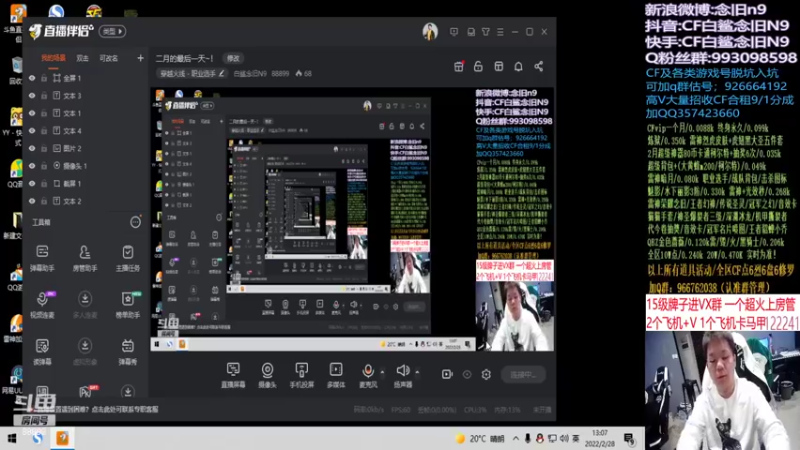Add a 摄像头 source
800x450 pixels.
(267, 375)
